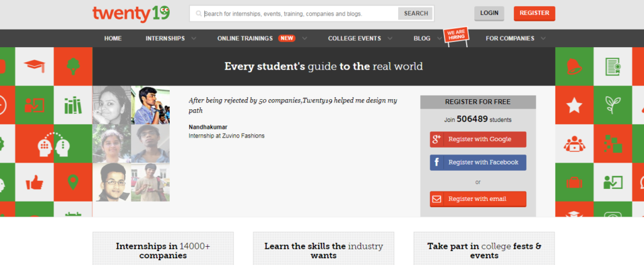
Task: Open Internships in 14000+ companies card
Action: point(163,249)
